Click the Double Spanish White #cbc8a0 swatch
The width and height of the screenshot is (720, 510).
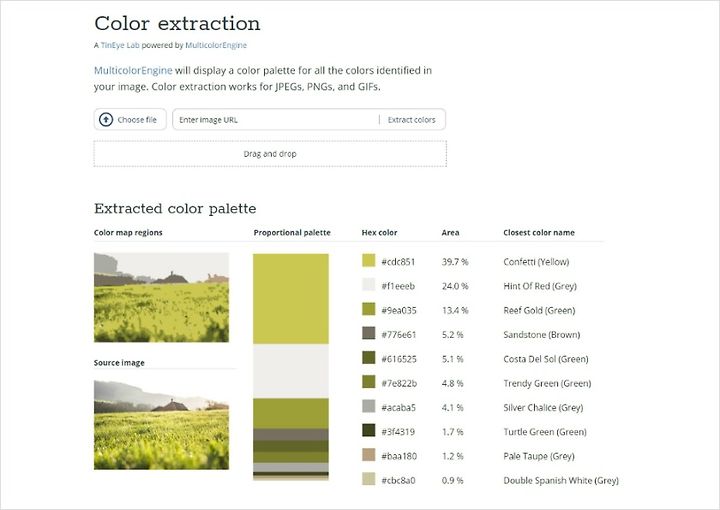point(368,480)
